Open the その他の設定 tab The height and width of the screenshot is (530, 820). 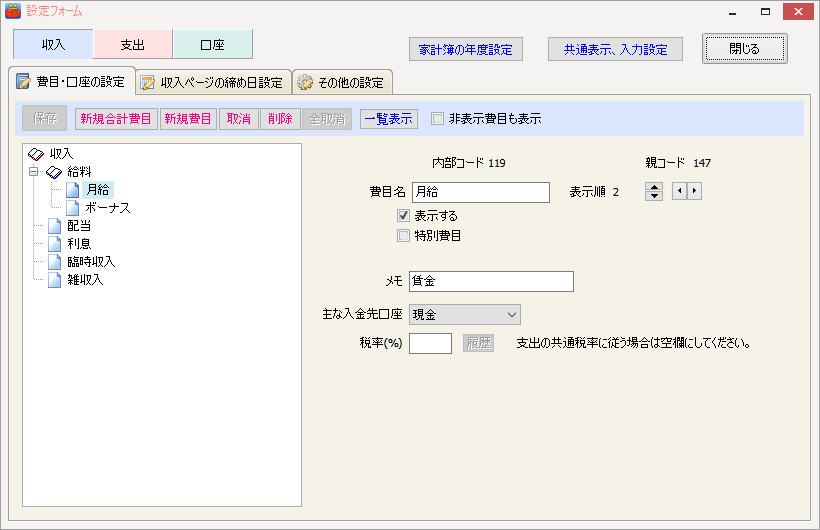pos(342,83)
